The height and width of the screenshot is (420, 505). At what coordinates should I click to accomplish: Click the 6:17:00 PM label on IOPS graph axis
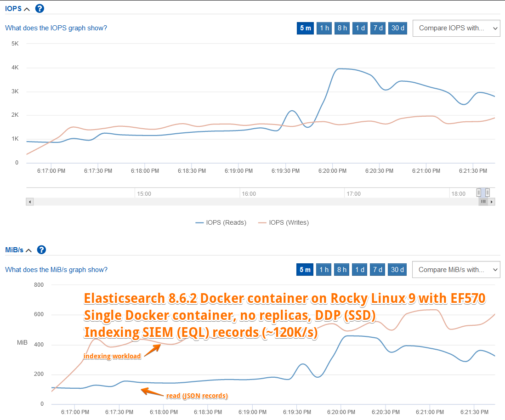click(x=51, y=171)
